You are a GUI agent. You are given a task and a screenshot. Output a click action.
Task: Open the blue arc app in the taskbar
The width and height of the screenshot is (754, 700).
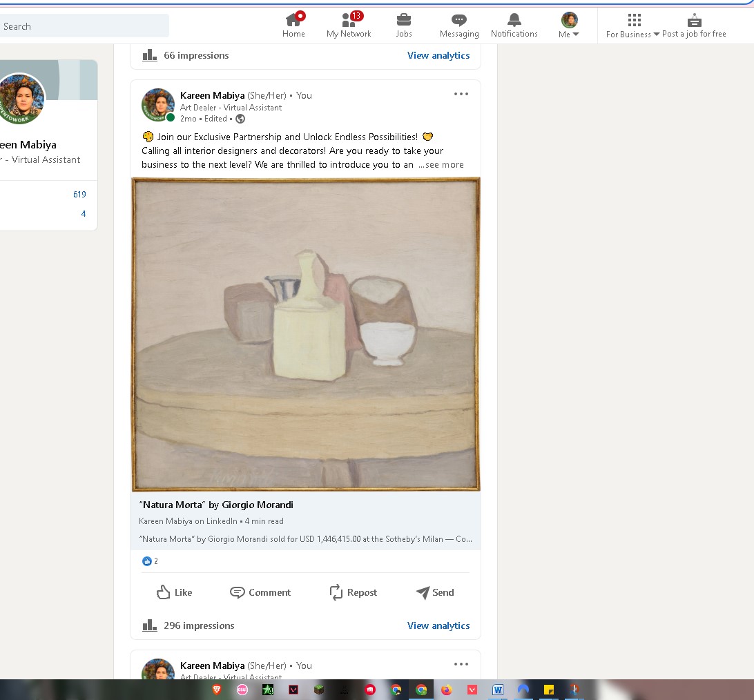pyautogui.click(x=523, y=690)
